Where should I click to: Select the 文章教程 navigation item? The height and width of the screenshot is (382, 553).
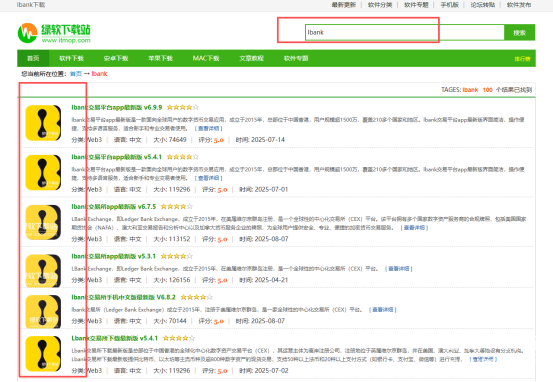pyautogui.click(x=251, y=58)
